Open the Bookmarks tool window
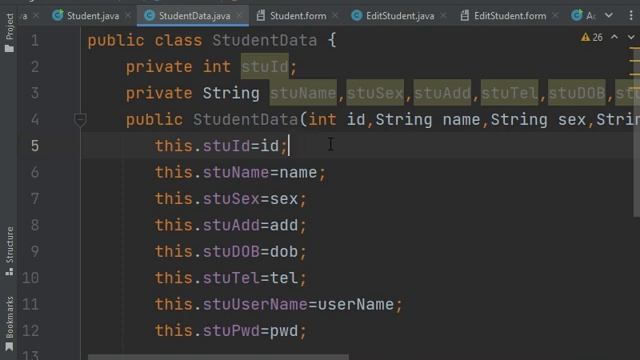 [9, 323]
